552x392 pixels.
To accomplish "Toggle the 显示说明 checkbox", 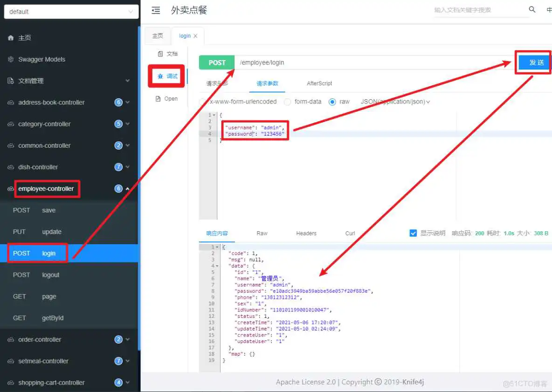I will tap(413, 233).
